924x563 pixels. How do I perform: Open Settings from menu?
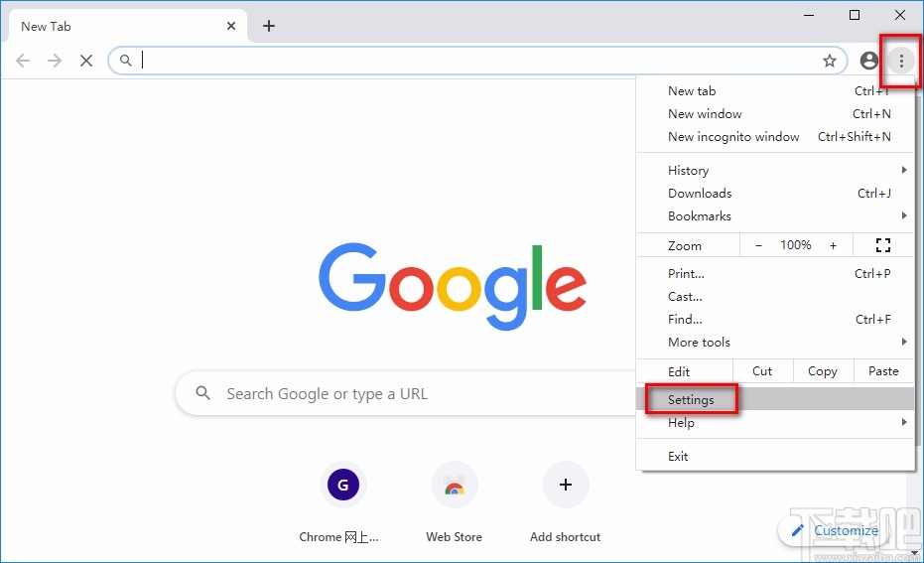tap(775, 400)
